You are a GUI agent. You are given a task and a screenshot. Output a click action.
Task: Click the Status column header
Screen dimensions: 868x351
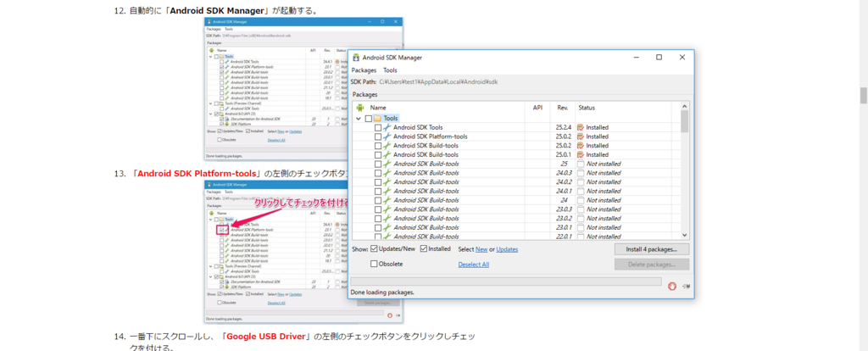[x=587, y=108]
